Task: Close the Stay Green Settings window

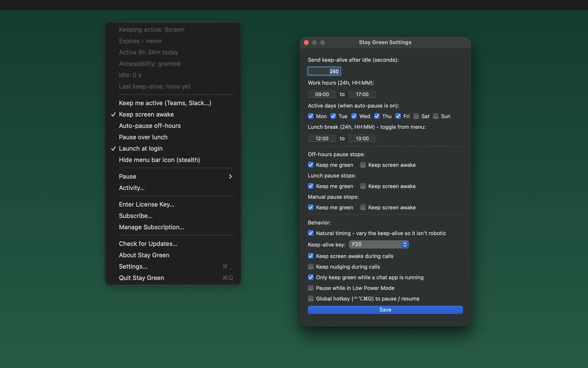Action: point(306,43)
